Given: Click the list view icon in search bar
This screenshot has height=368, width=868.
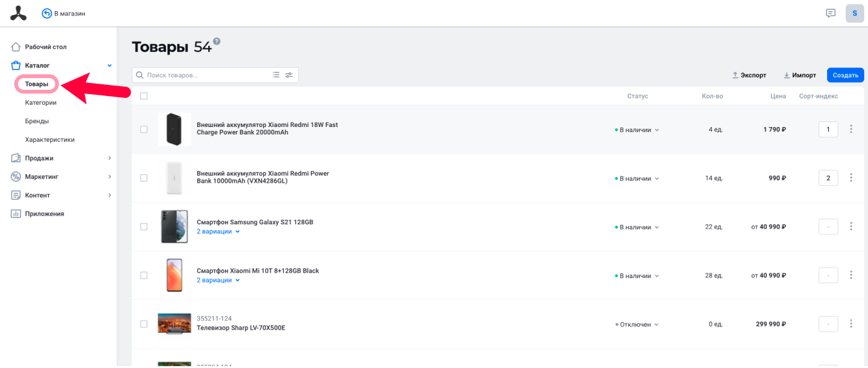Looking at the screenshot, I should click(x=276, y=75).
